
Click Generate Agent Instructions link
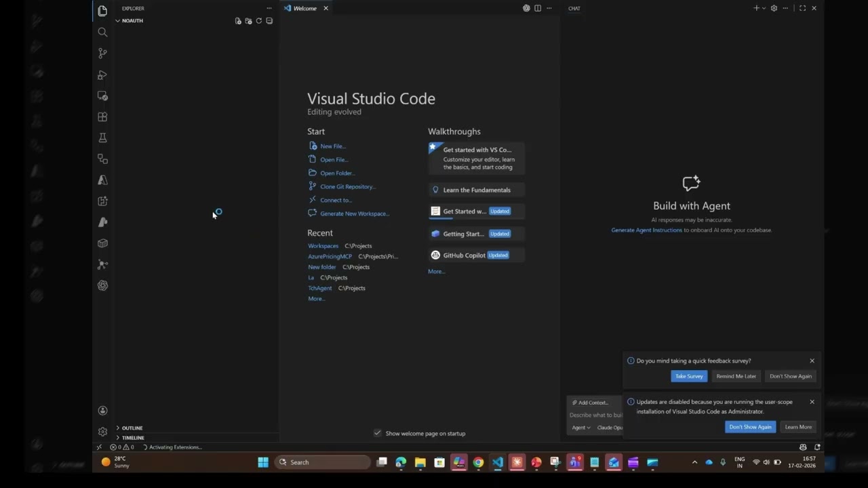(x=647, y=230)
